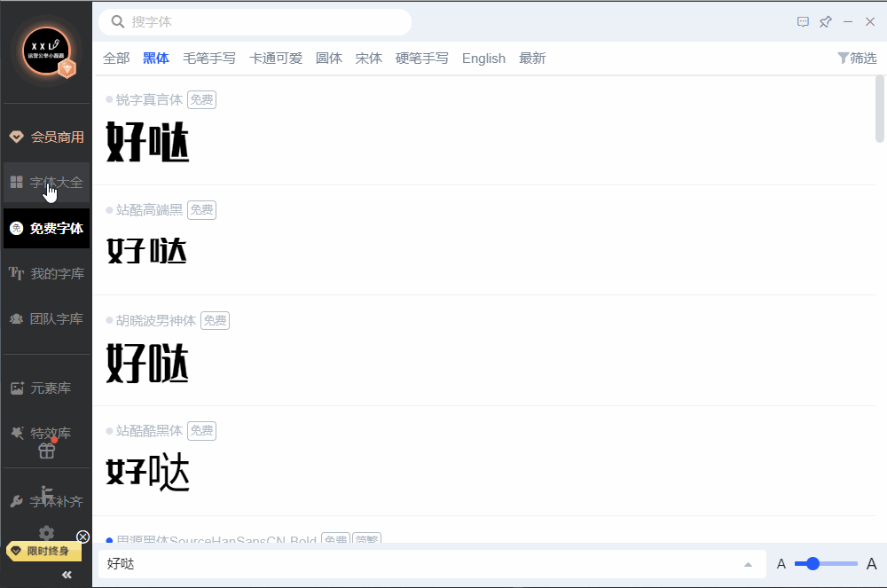This screenshot has width=887, height=588.
Task: Click the 胡晓波男神体 font preview
Action: pyautogui.click(x=147, y=363)
